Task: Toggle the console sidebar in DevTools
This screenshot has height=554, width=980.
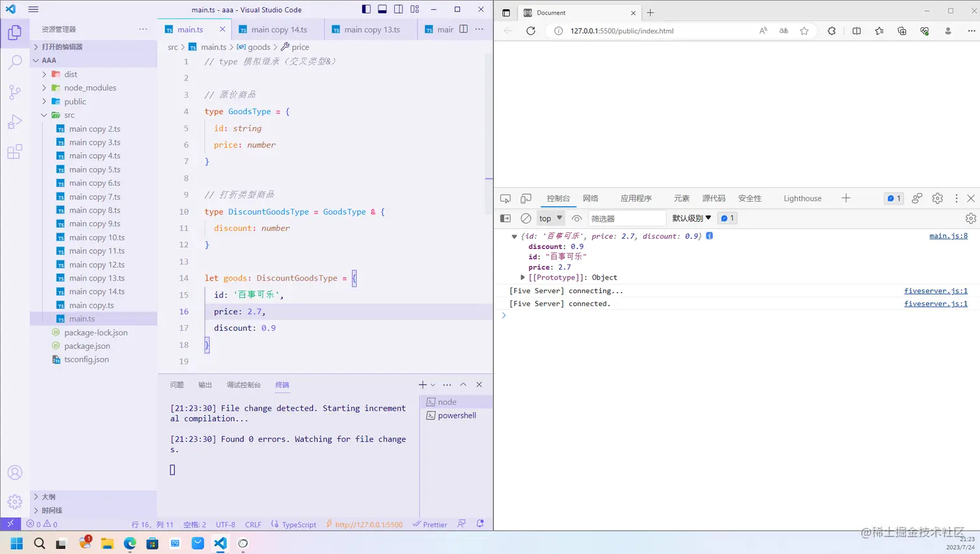Action: (506, 219)
